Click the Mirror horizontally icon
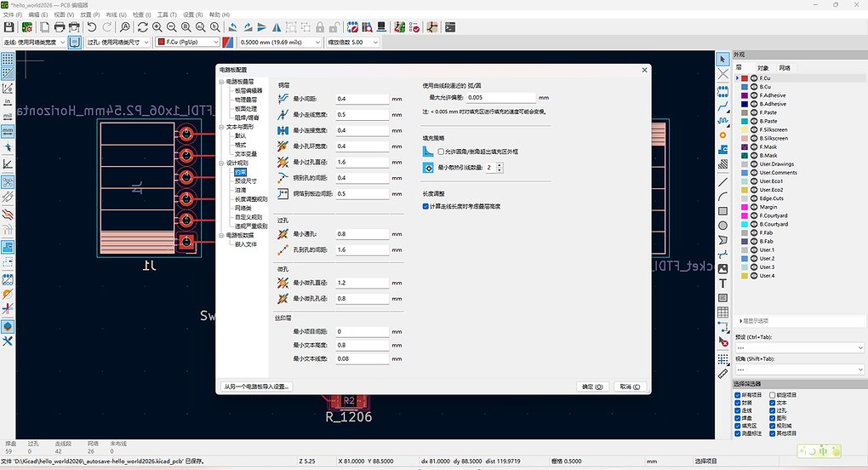The height and width of the screenshot is (470, 868). [x=277, y=27]
